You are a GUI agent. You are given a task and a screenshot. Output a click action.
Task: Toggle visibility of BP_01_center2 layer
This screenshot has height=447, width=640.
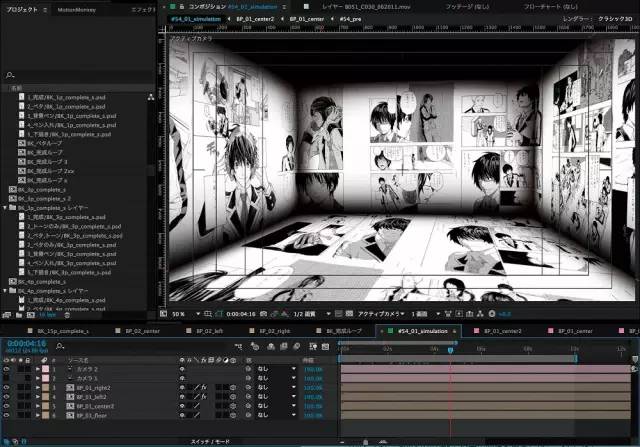tap(7, 407)
